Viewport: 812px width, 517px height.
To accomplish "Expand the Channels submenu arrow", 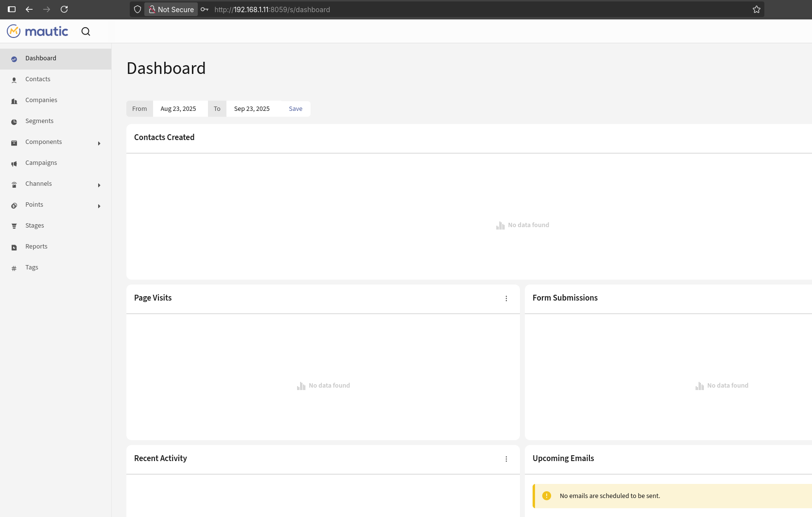I will tap(99, 185).
